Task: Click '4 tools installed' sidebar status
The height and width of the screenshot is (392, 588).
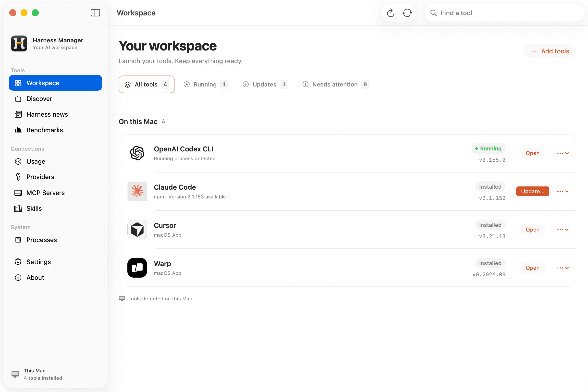Action: pyautogui.click(x=43, y=378)
